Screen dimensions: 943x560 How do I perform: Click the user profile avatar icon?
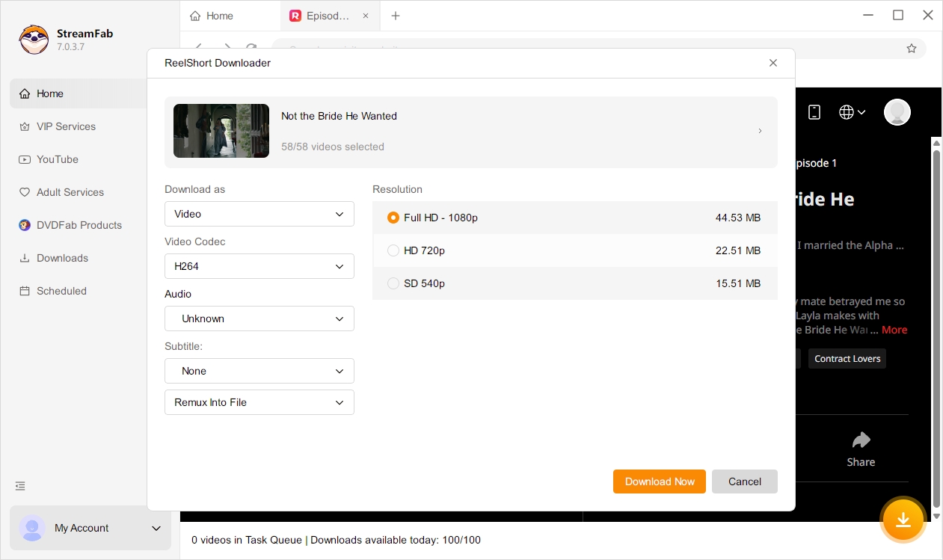(897, 112)
